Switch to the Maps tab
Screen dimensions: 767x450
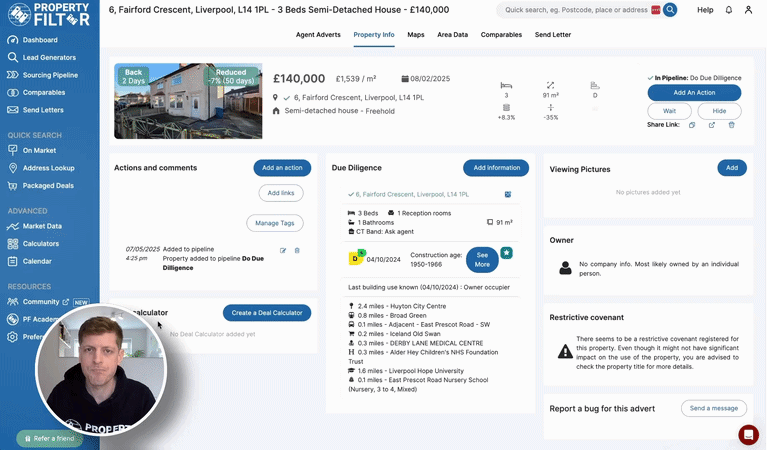416,35
